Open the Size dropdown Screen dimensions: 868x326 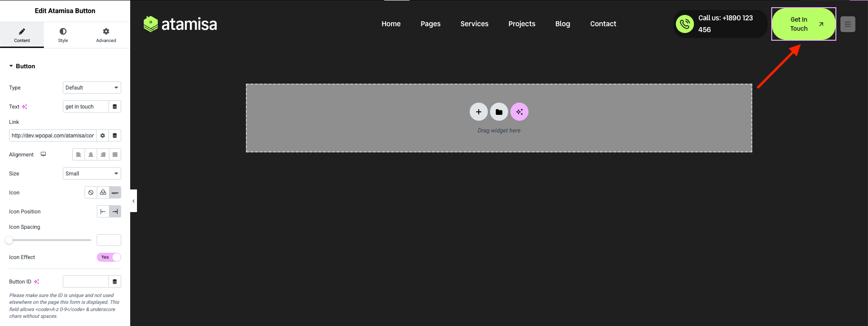pyautogui.click(x=92, y=174)
